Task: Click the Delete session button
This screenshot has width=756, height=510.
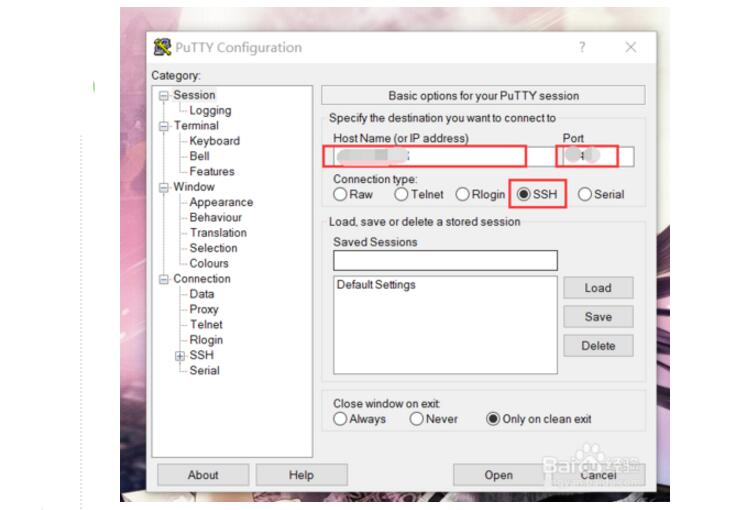Action: tap(598, 346)
